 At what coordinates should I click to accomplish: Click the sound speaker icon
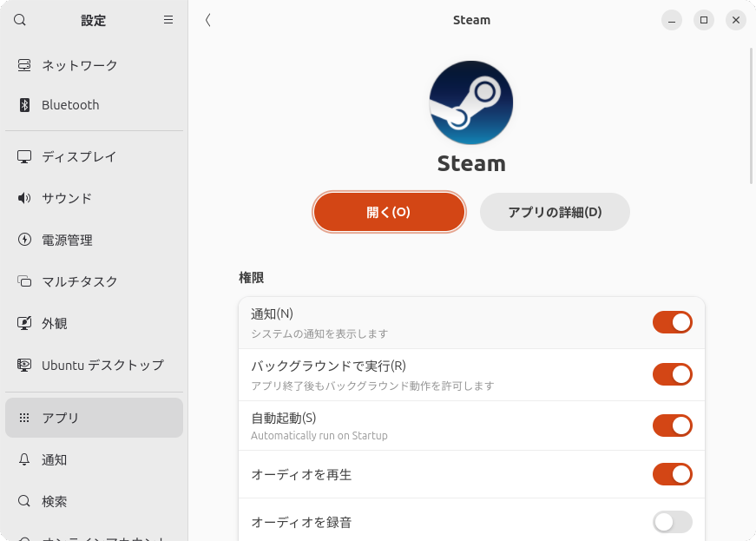click(x=24, y=198)
